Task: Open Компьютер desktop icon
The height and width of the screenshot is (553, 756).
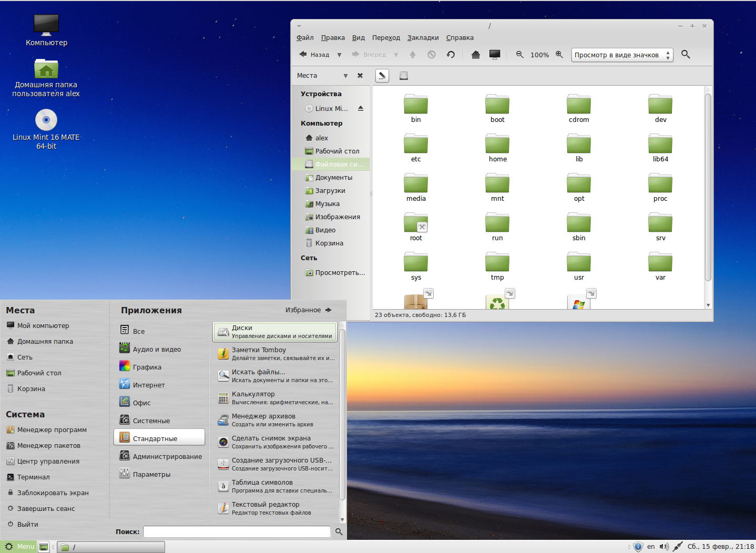Action: coord(46,30)
